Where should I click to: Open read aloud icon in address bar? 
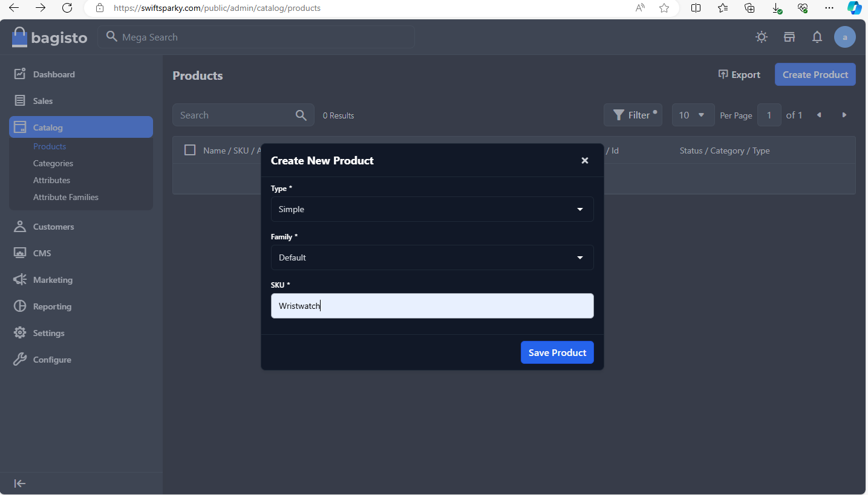click(640, 8)
